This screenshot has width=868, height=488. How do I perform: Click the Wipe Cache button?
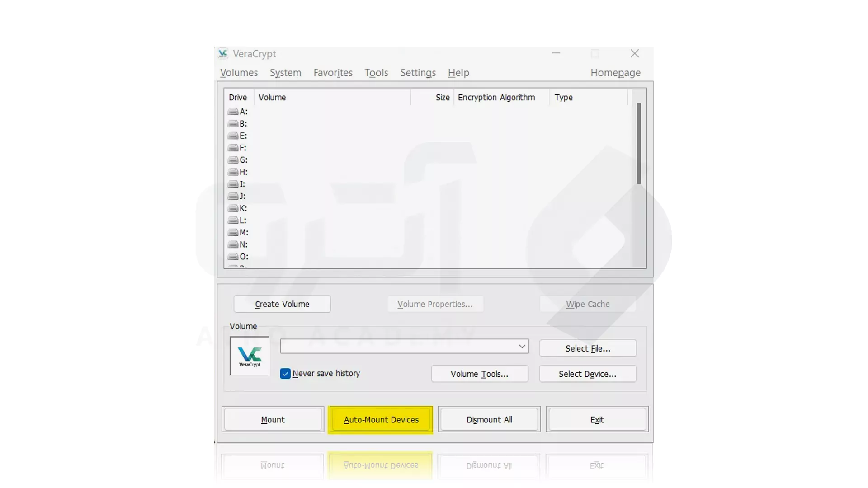click(x=588, y=304)
